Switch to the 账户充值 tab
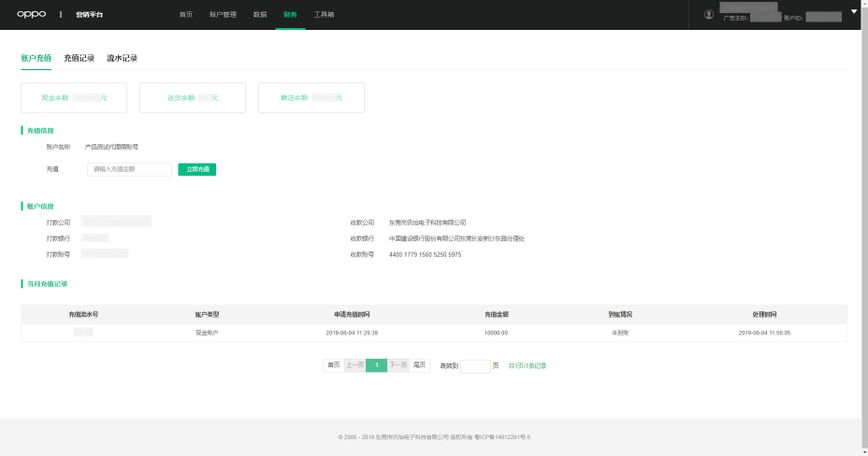This screenshot has width=868, height=456. tap(36, 58)
